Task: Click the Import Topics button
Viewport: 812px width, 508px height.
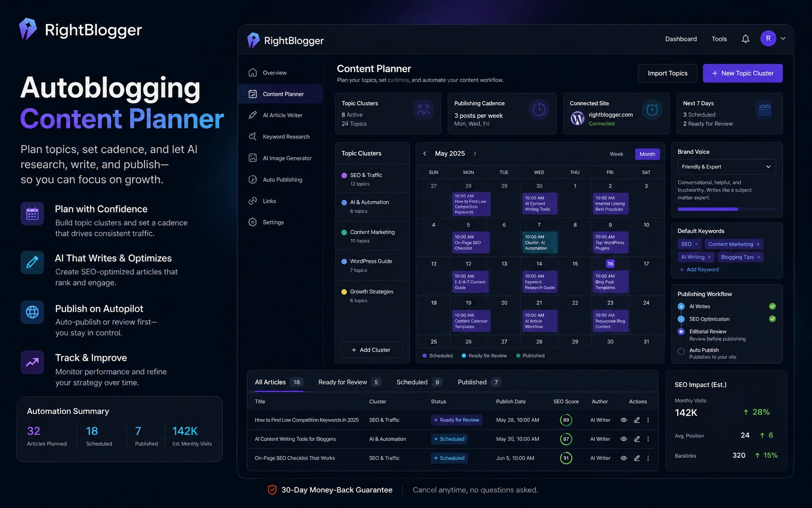Action: [x=668, y=73]
